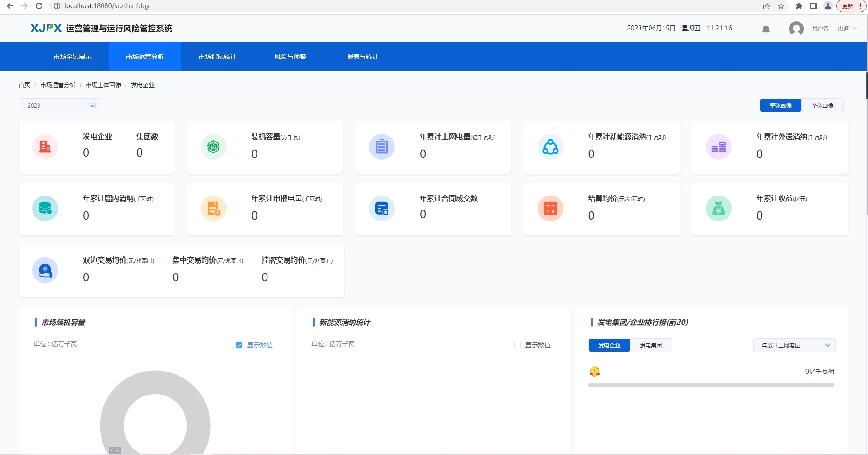868x455 pixels.
Task: Click the browser 更新 button
Action: coord(851,6)
